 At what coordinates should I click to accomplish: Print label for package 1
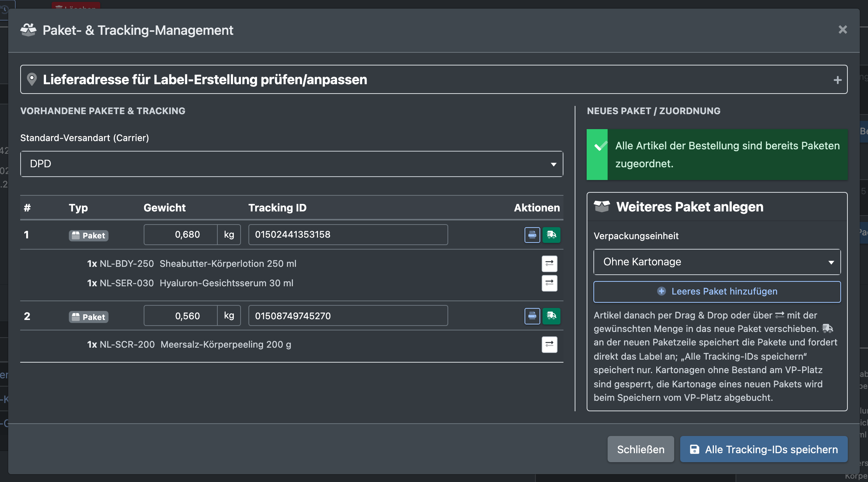(532, 235)
